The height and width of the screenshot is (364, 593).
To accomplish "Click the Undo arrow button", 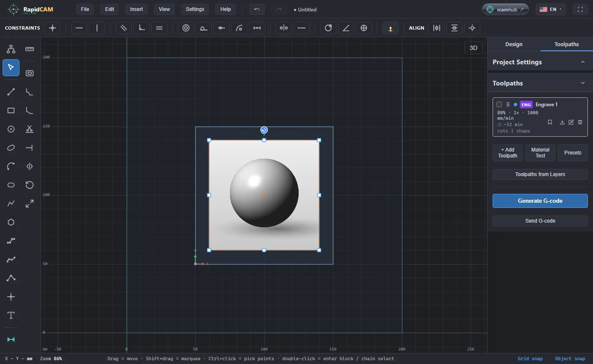I will tap(257, 9).
